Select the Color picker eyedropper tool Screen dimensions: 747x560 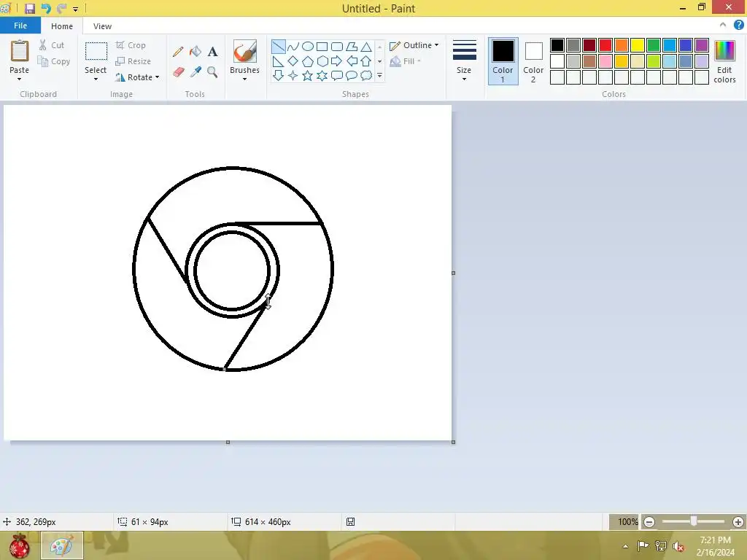(x=196, y=72)
